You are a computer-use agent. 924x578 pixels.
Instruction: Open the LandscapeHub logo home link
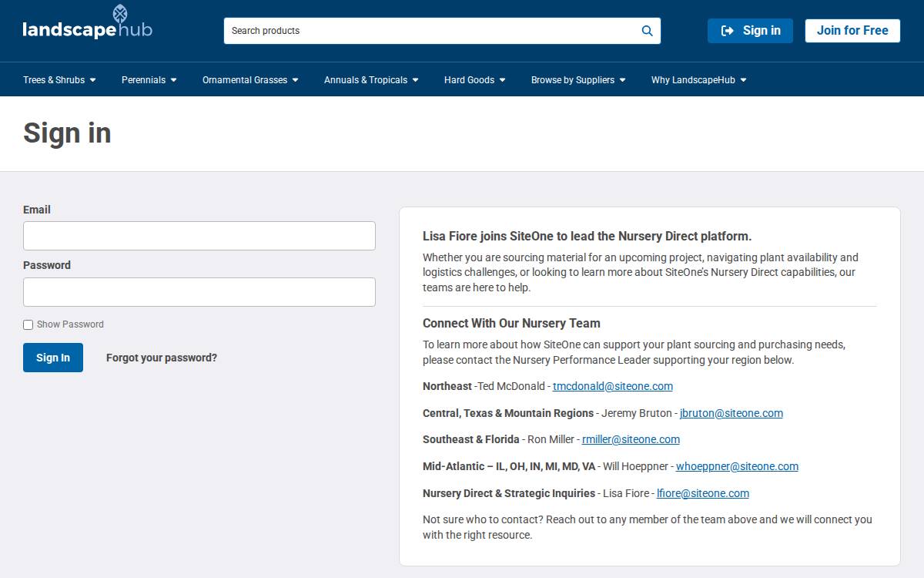point(87,23)
